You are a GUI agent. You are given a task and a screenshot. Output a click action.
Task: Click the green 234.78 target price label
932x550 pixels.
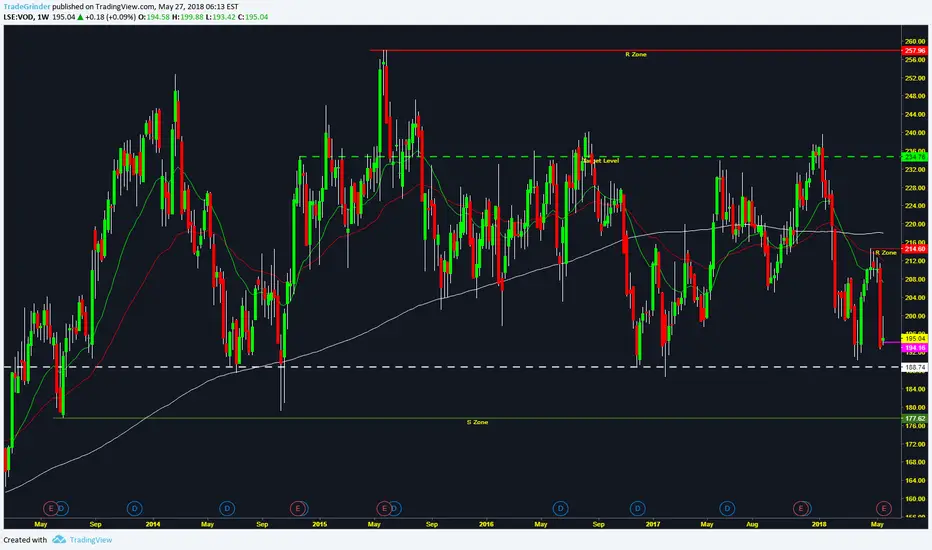[x=915, y=157]
